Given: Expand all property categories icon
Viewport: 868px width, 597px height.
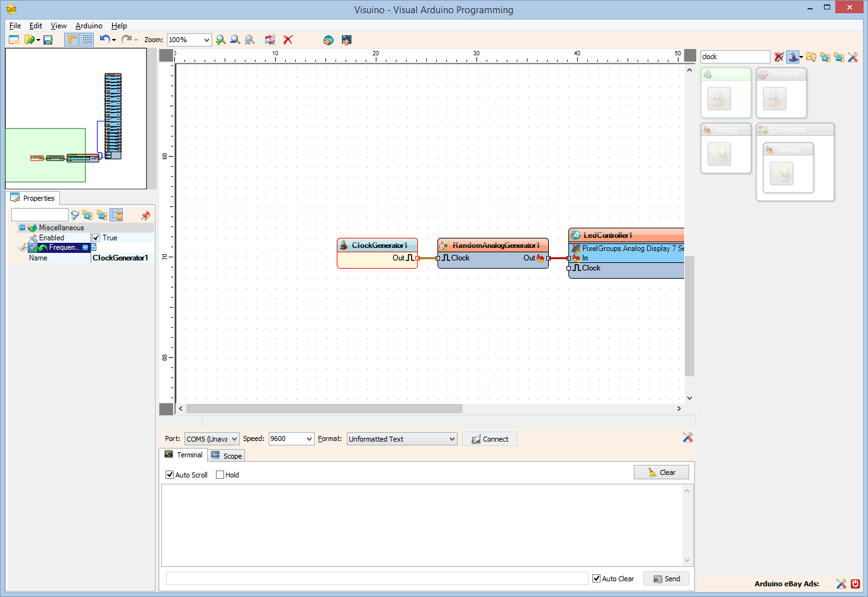Looking at the screenshot, I should pyautogui.click(x=87, y=215).
